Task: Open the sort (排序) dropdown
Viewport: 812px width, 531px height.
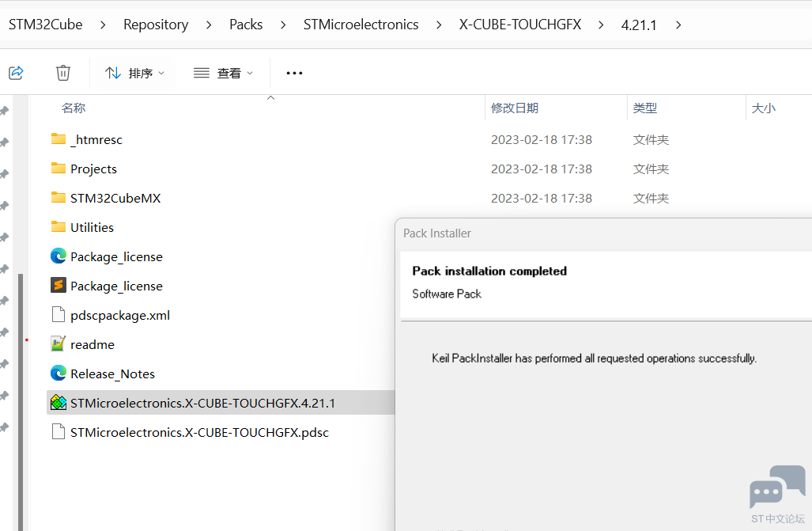Action: pos(134,73)
